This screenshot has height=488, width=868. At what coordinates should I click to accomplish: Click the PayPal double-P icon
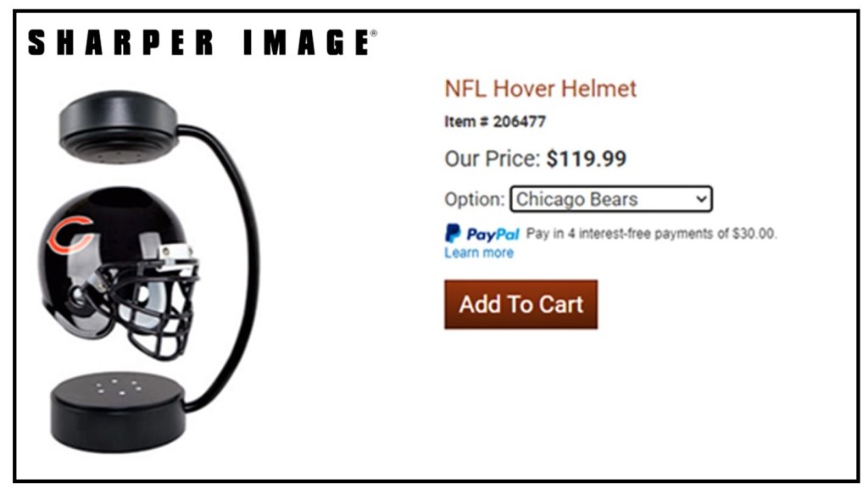(453, 234)
